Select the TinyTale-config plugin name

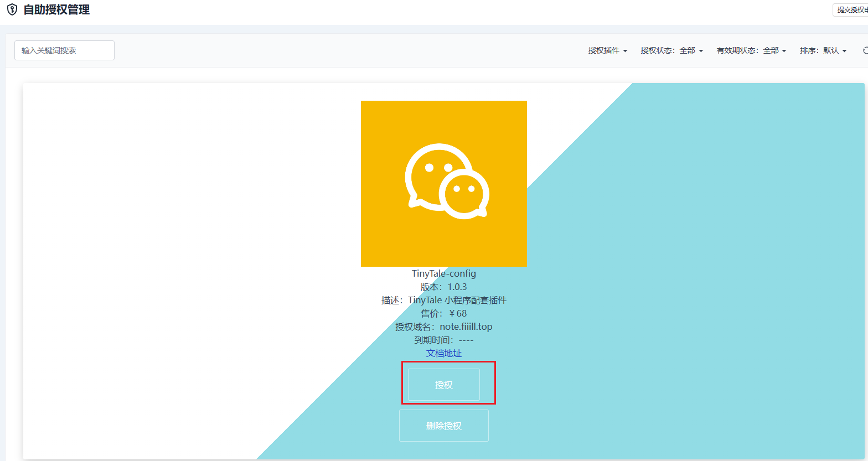pyautogui.click(x=444, y=273)
